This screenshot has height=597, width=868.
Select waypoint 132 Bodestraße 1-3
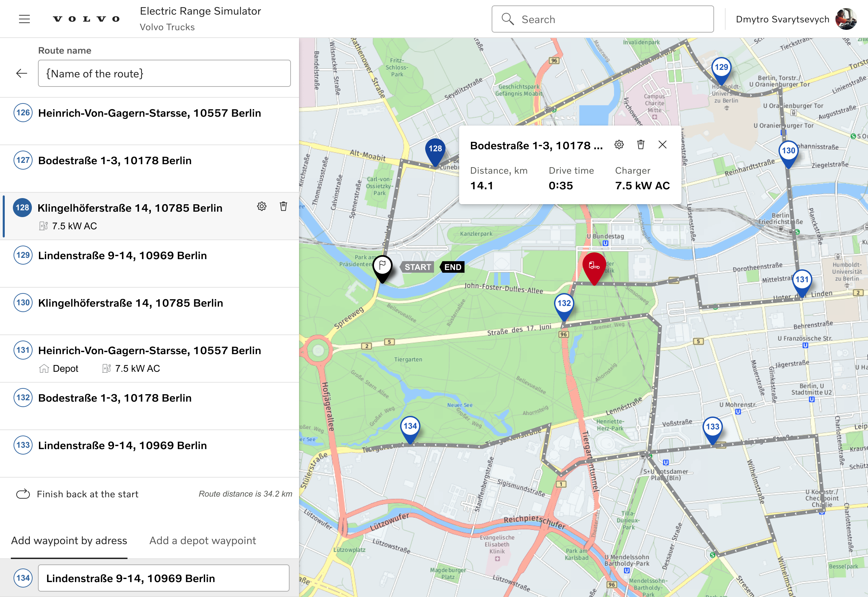point(150,406)
